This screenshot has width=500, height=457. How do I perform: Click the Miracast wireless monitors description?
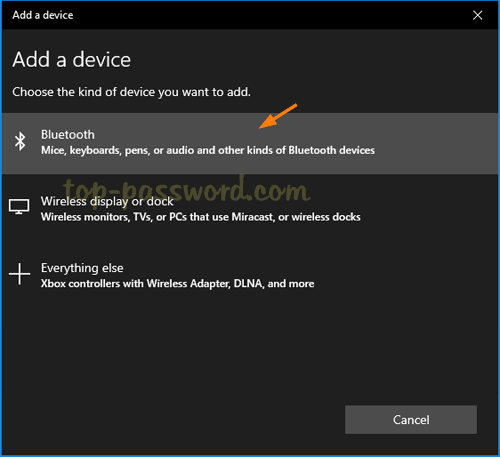pos(201,217)
